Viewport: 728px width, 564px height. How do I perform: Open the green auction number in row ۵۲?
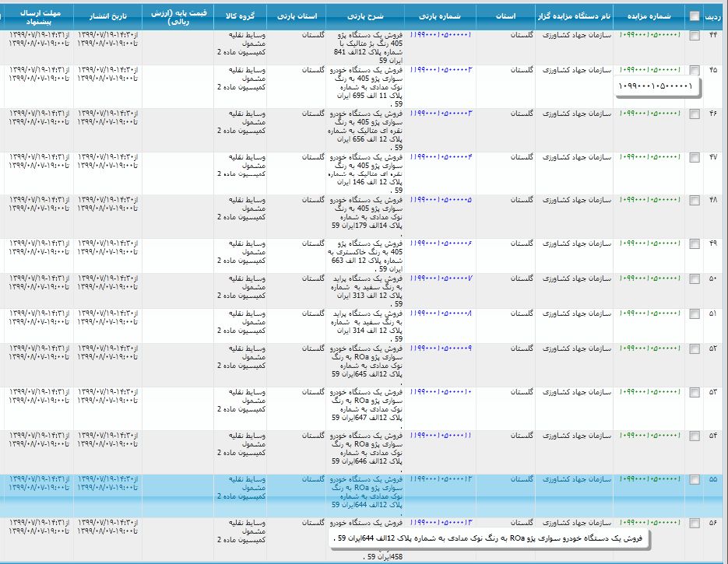coord(649,347)
